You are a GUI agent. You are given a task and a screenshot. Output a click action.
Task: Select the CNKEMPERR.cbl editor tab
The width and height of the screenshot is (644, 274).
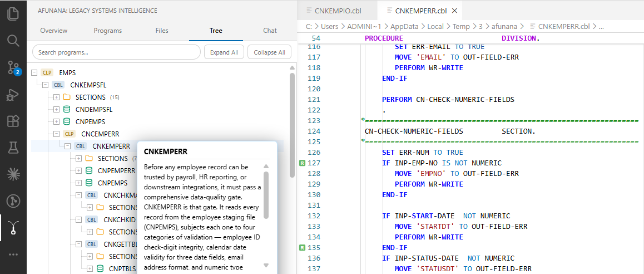click(420, 11)
